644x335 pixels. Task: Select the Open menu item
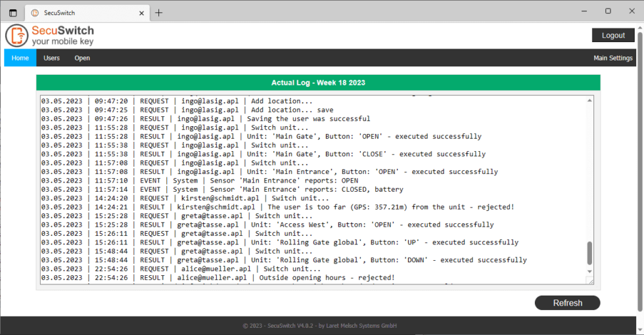click(x=82, y=58)
